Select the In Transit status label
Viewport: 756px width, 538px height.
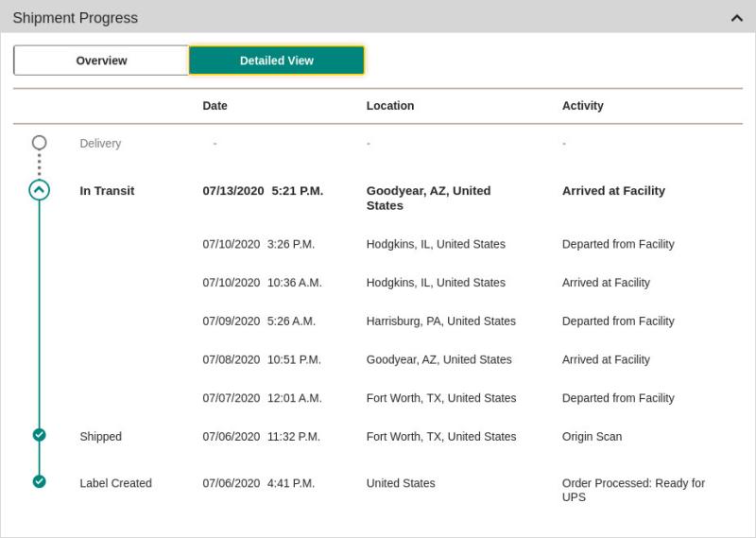[x=107, y=191]
